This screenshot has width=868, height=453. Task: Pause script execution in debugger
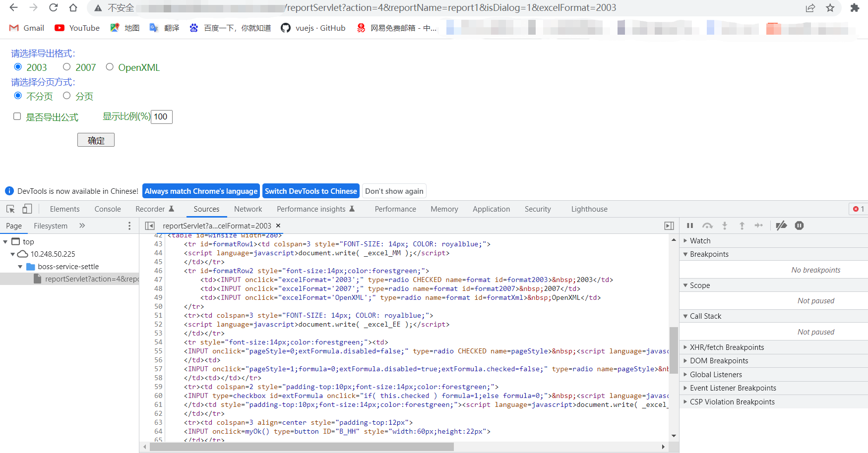690,226
